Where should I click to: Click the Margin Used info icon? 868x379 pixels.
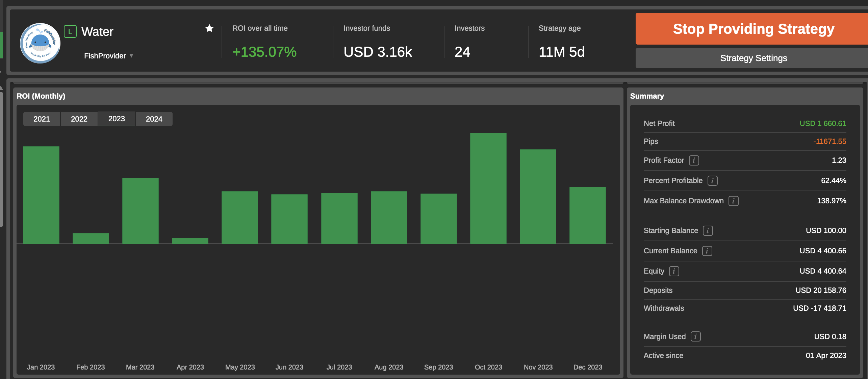tap(695, 337)
